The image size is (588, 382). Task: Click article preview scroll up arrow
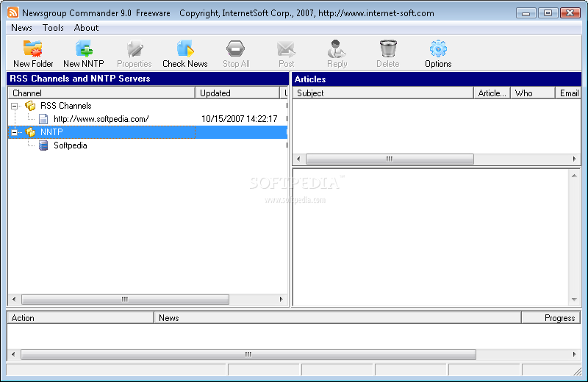[574, 176]
